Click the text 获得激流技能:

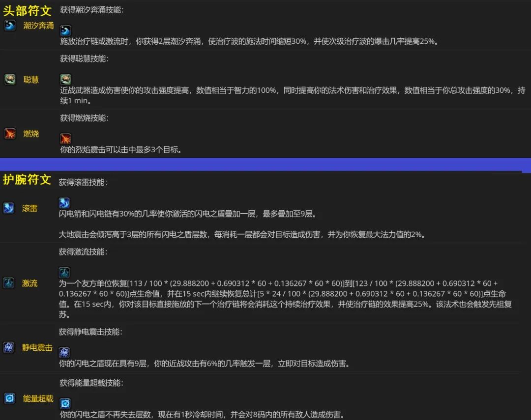point(83,252)
